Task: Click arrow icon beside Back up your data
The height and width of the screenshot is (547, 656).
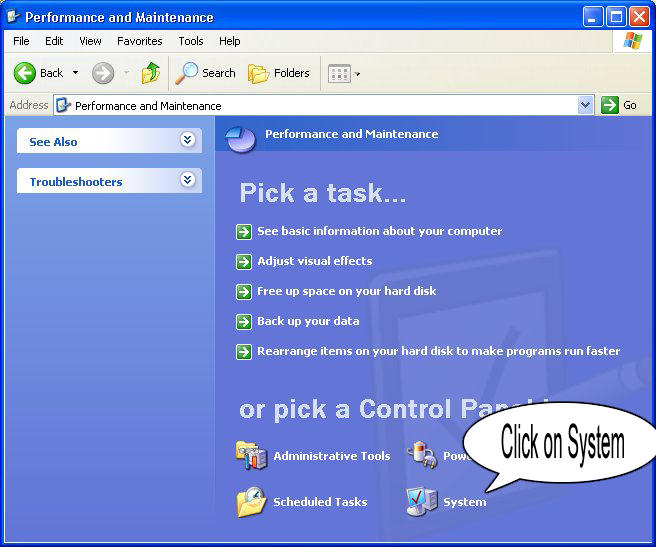Action: 244,322
